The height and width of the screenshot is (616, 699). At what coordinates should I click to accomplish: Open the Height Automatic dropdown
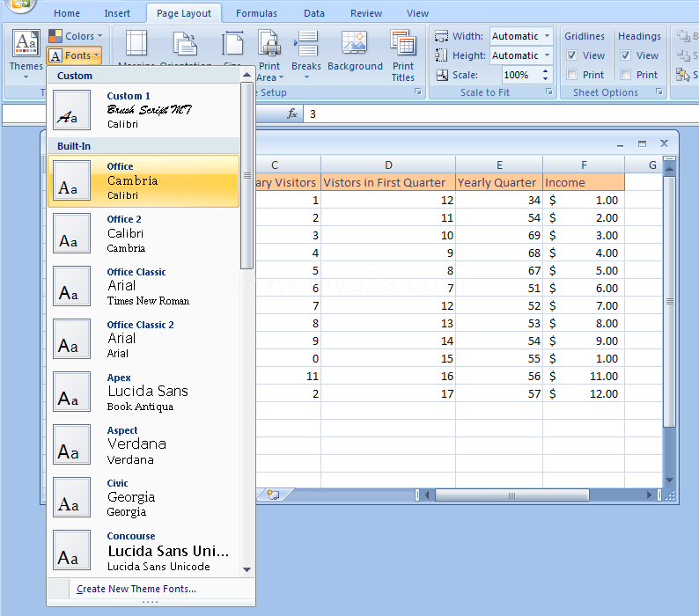[x=547, y=55]
